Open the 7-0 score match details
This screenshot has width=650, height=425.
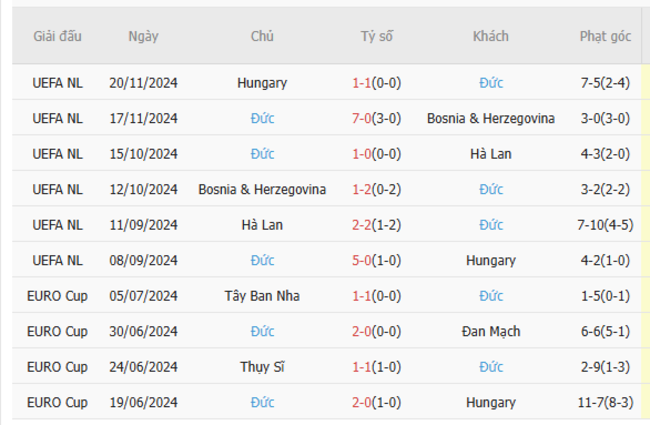point(377,118)
